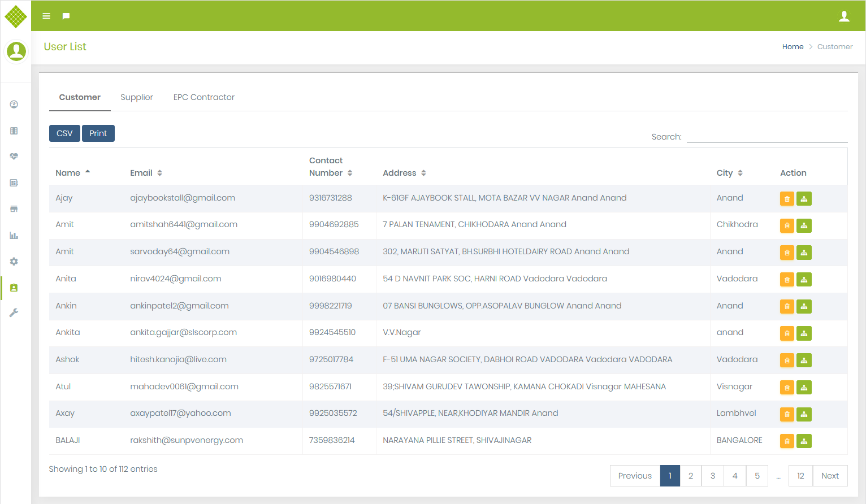
Task: Select the bar chart reports icon in sidebar
Action: (14, 235)
